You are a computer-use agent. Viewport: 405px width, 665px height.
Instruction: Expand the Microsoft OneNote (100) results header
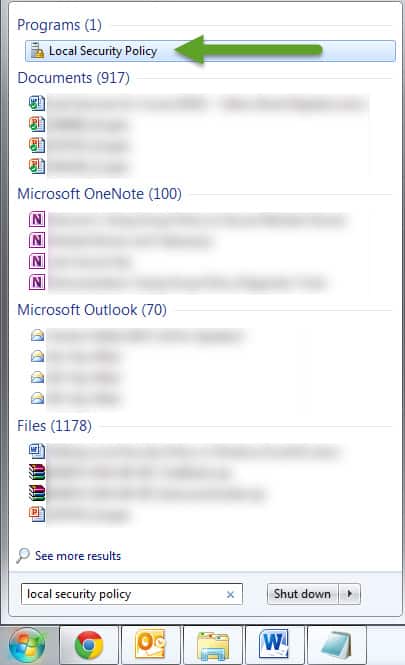[99, 194]
